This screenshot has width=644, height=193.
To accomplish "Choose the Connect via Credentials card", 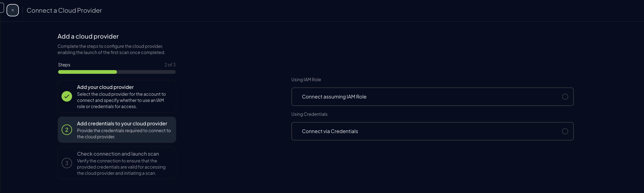I will pyautogui.click(x=432, y=131).
